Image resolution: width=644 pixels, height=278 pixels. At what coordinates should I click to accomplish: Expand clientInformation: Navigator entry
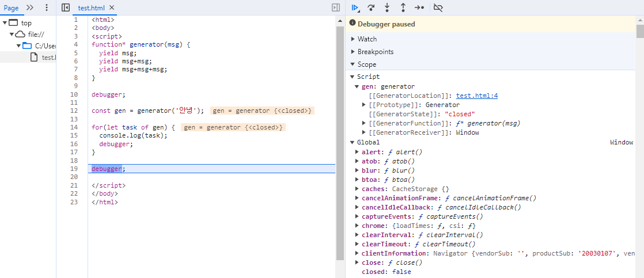tap(357, 253)
